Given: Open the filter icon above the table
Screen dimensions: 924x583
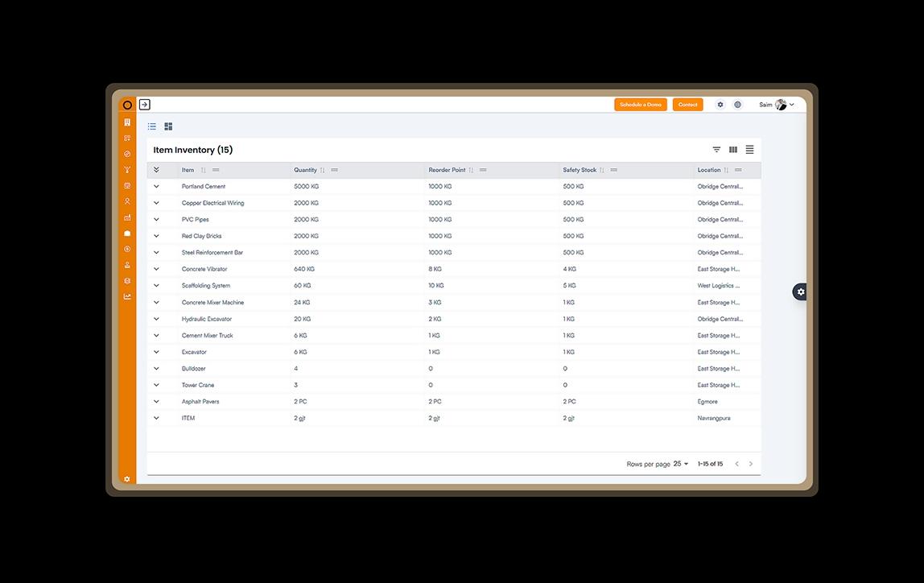Looking at the screenshot, I should [x=716, y=149].
